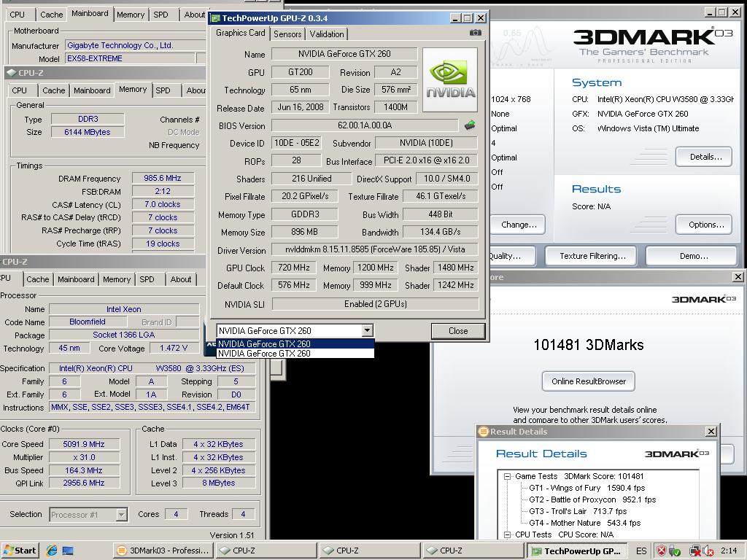
Task: Open the About tab in the CPU-Z processor window
Action: pos(181,279)
